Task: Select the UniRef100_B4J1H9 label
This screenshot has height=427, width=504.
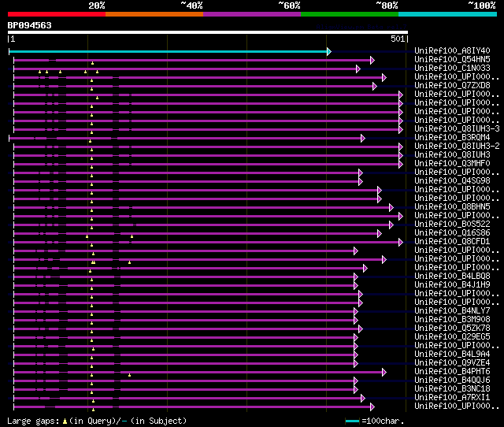Action: tap(452, 285)
